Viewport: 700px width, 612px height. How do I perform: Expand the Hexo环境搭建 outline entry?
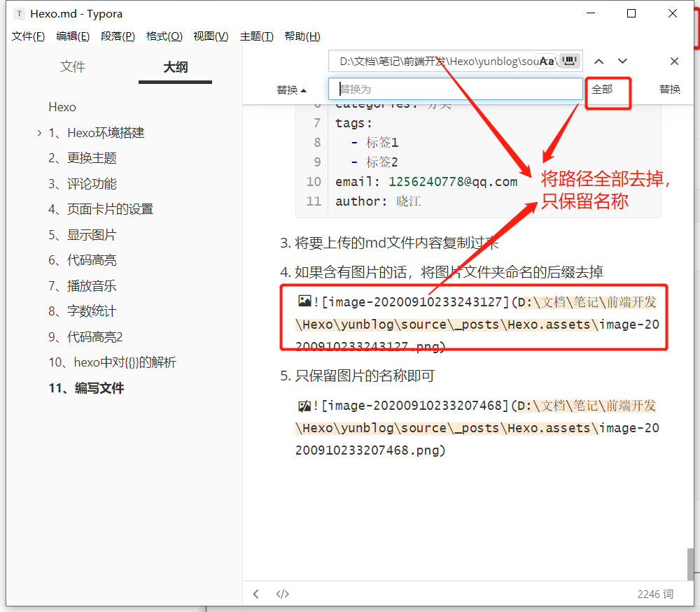39,133
